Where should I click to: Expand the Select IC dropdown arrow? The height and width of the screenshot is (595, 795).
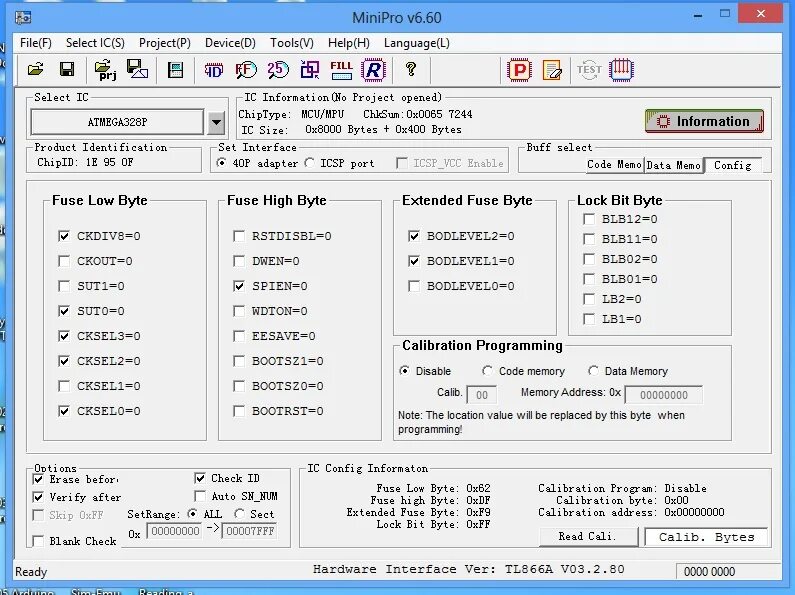click(x=216, y=122)
